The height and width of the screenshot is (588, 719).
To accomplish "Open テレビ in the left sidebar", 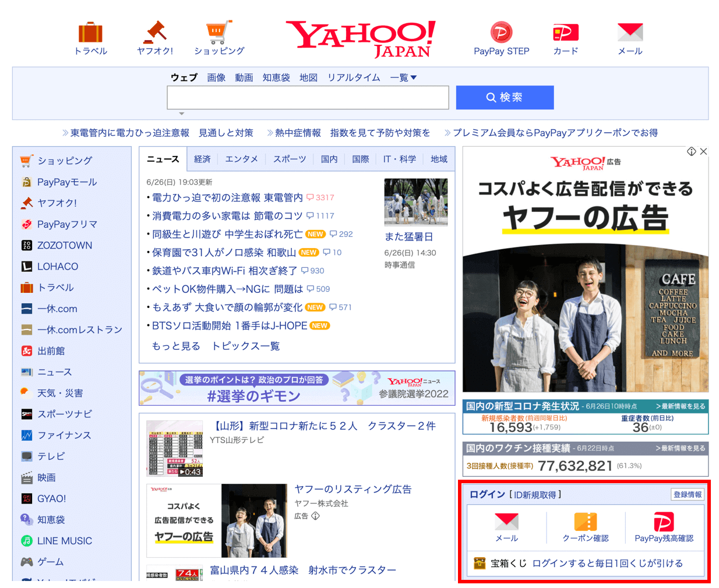I will (x=51, y=456).
